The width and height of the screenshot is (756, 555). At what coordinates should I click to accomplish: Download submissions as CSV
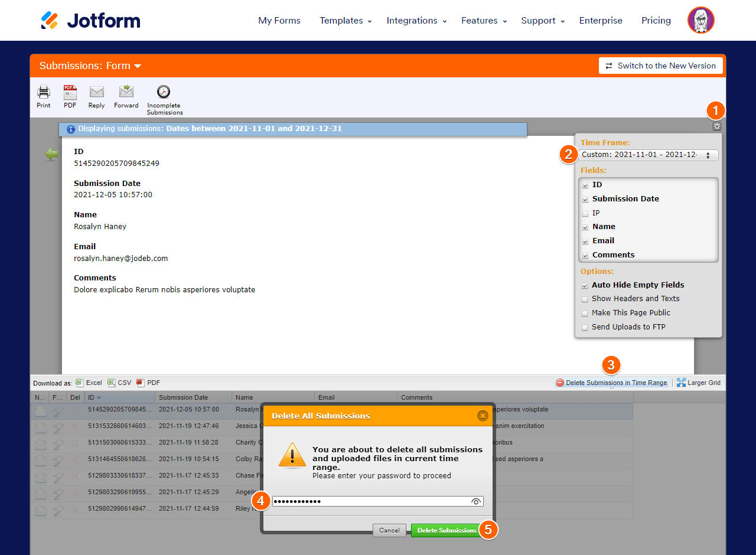pyautogui.click(x=119, y=383)
